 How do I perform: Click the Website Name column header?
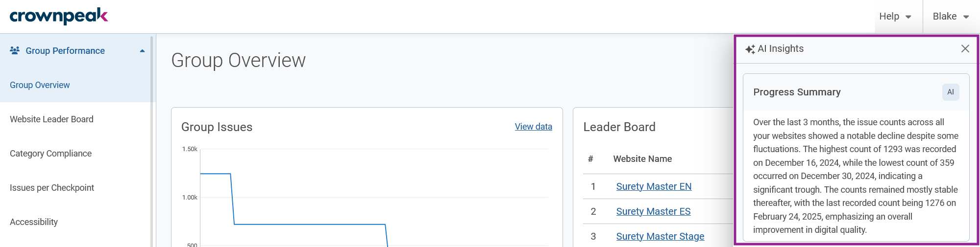(642, 159)
